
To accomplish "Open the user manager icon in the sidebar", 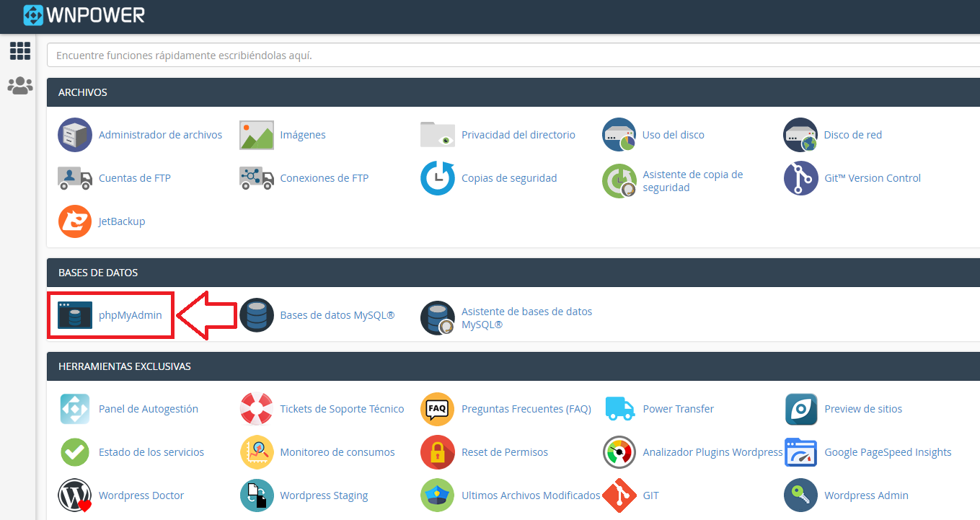I will (20, 86).
